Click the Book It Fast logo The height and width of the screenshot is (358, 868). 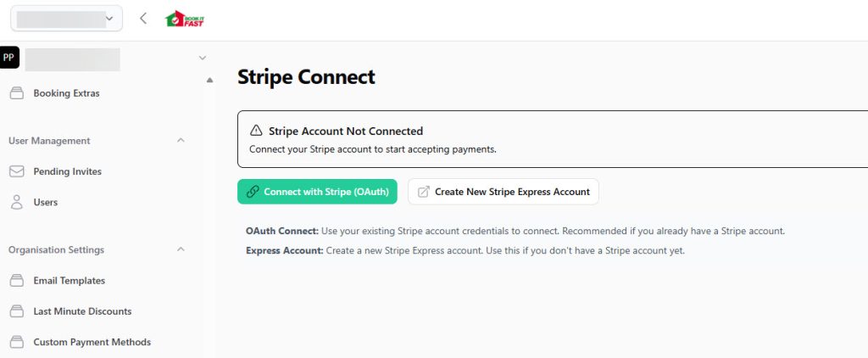pyautogui.click(x=184, y=19)
